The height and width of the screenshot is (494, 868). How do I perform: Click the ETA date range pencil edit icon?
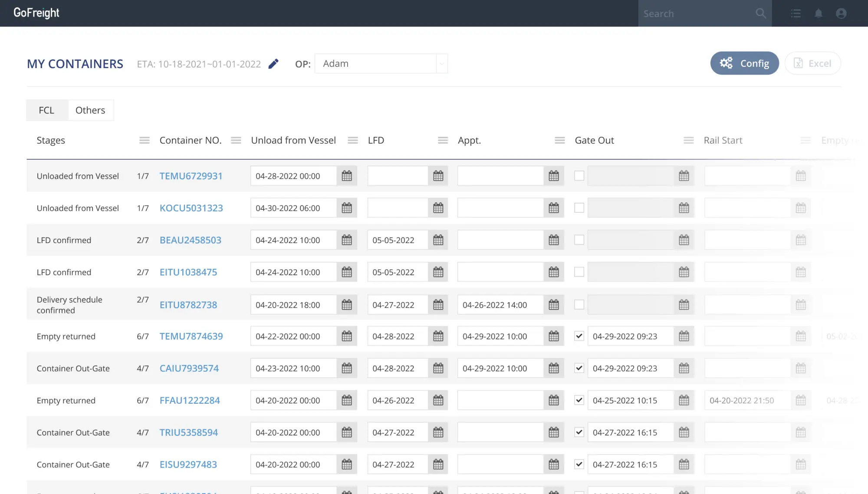pyautogui.click(x=273, y=64)
